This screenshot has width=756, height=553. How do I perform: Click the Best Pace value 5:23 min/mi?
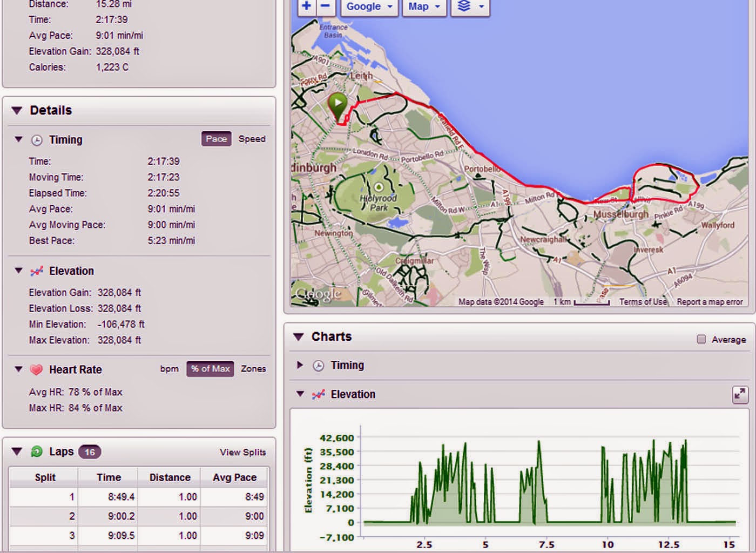point(171,241)
